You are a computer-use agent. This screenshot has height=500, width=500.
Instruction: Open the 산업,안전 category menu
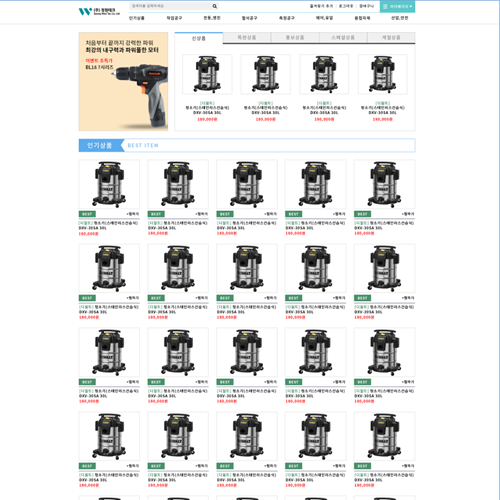point(399,18)
